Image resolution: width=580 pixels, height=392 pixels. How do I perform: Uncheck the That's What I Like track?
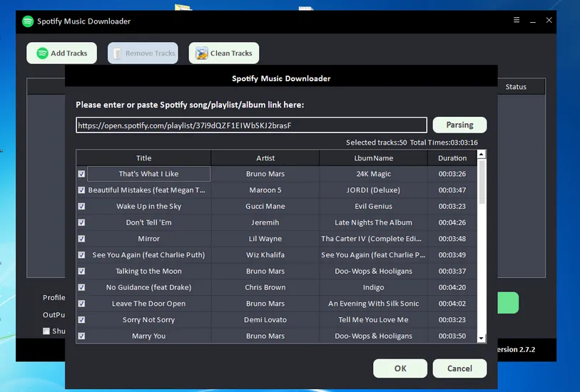tap(81, 174)
